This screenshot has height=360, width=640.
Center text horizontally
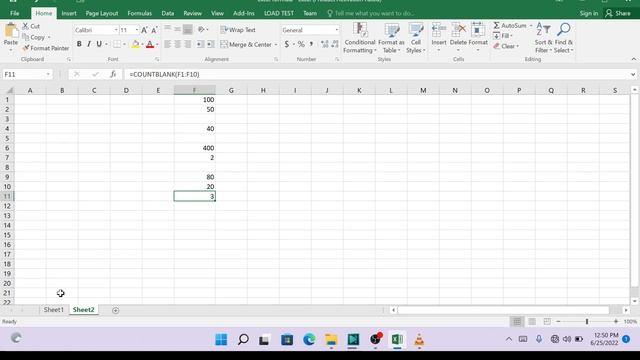pyautogui.click(x=178, y=44)
